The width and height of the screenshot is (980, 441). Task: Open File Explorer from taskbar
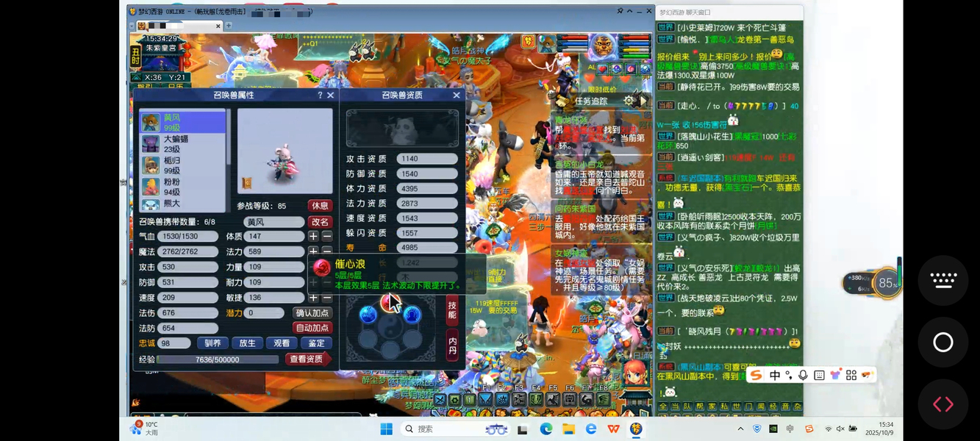pos(568,429)
